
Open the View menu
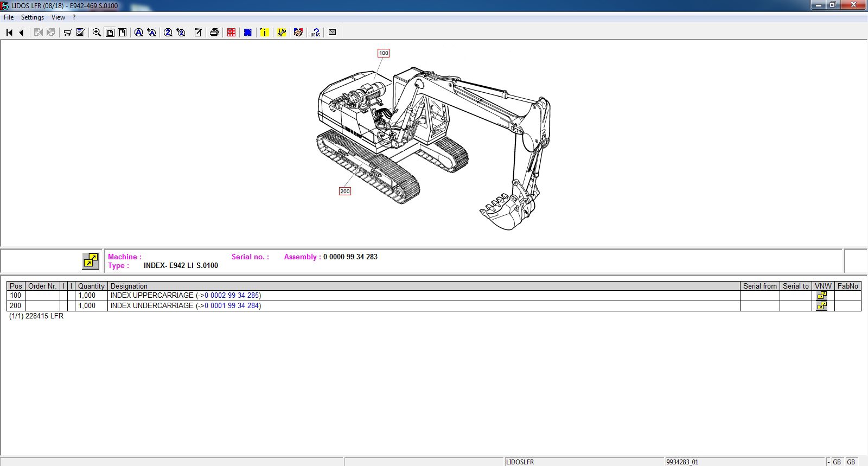(58, 17)
